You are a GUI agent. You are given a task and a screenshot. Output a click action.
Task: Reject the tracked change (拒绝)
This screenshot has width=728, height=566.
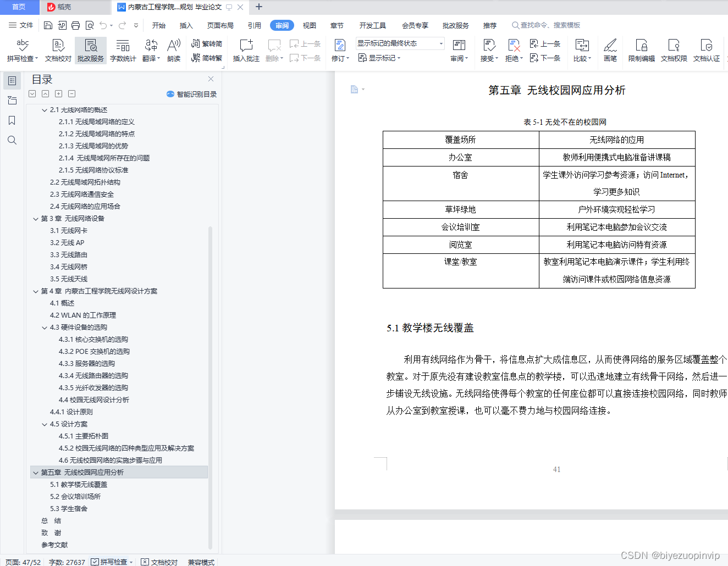click(x=514, y=51)
